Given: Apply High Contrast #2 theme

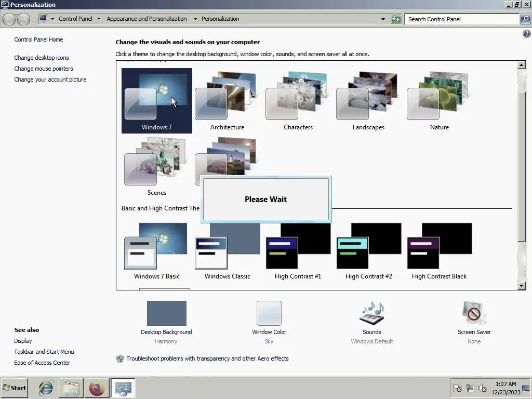Looking at the screenshot, I should pos(368,251).
